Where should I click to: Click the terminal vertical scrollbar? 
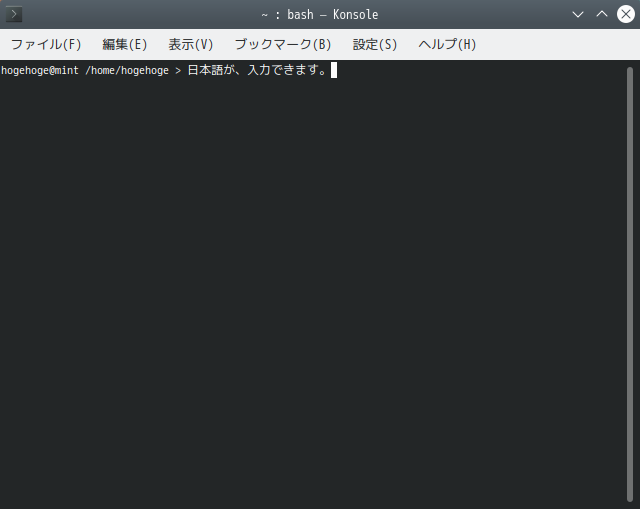[630, 285]
